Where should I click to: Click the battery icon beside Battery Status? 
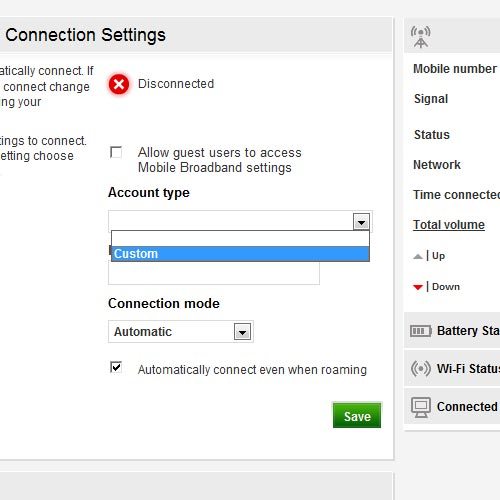point(421,331)
